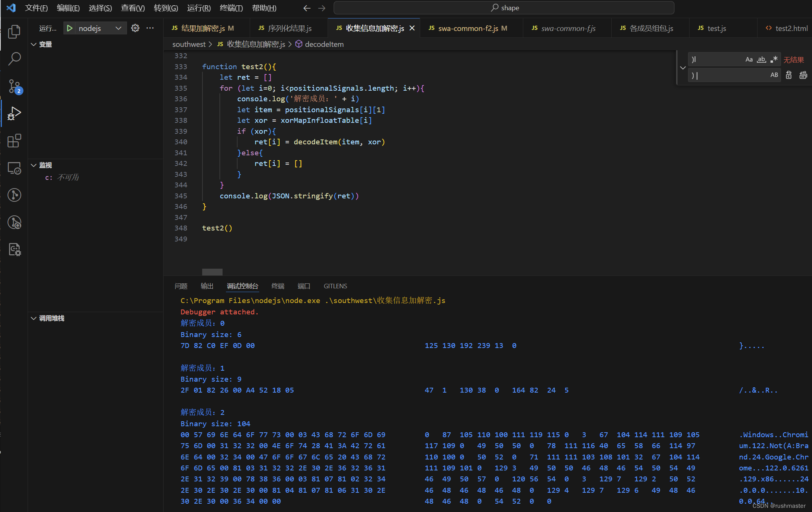The width and height of the screenshot is (812, 512).
Task: Toggle Use Regular Expression option
Action: coord(774,59)
